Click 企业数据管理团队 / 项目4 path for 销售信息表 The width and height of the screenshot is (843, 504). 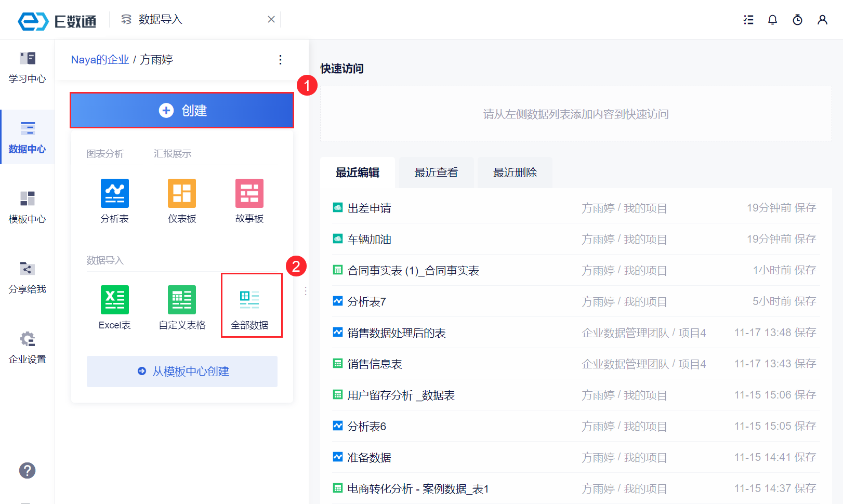(x=644, y=364)
